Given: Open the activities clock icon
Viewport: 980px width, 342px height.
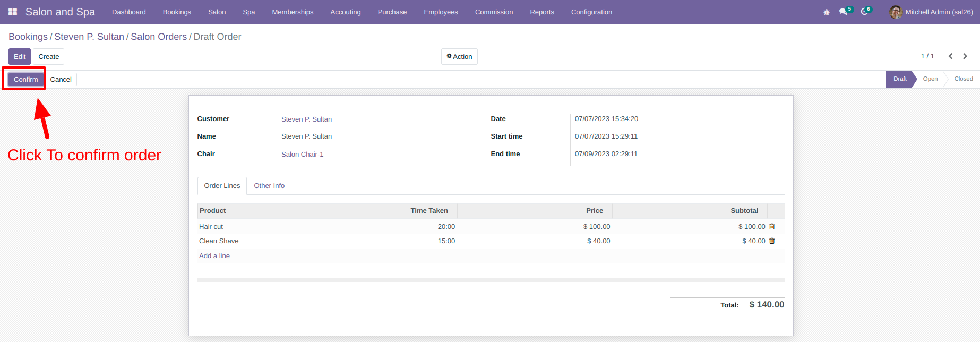Looking at the screenshot, I should pyautogui.click(x=864, y=12).
